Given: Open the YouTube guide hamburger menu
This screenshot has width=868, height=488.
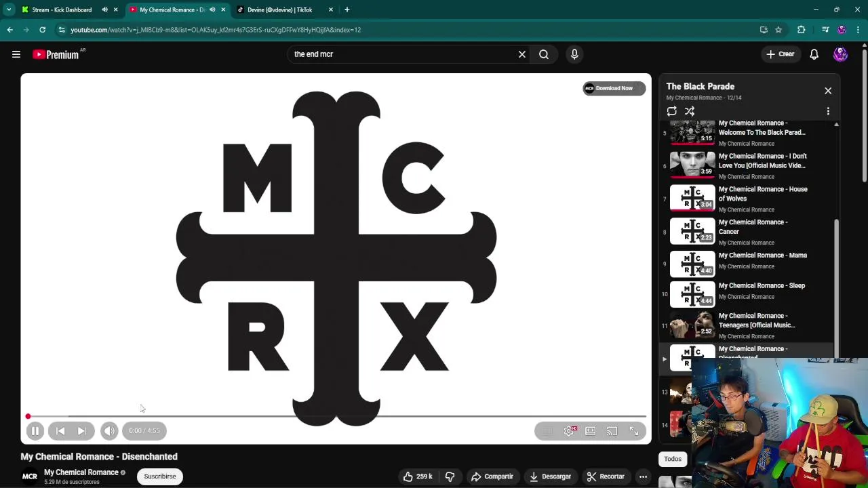Looking at the screenshot, I should (x=16, y=54).
